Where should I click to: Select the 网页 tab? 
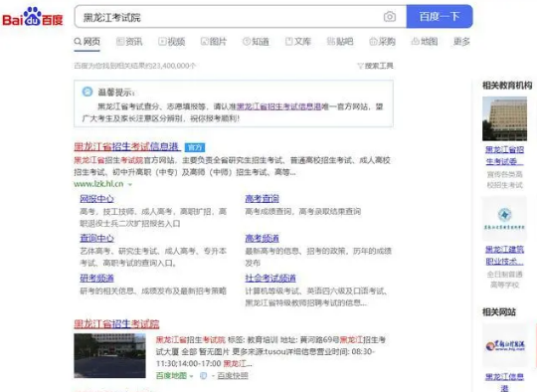point(88,42)
